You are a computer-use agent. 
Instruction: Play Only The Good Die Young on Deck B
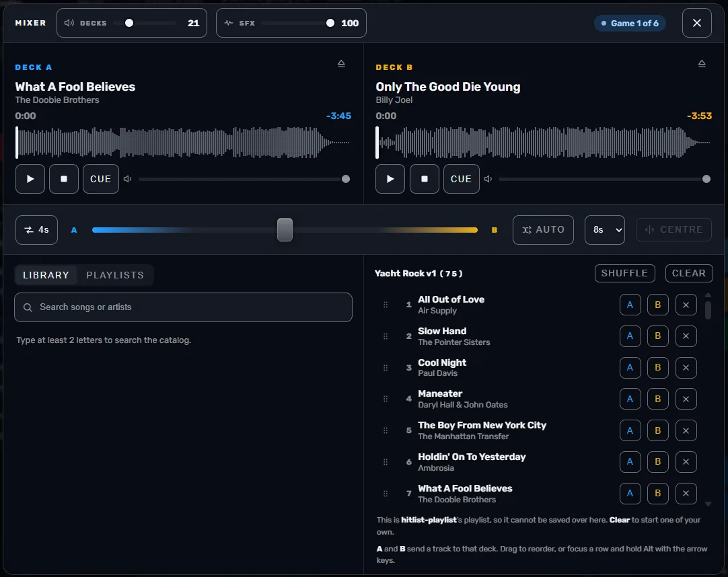[x=390, y=179]
